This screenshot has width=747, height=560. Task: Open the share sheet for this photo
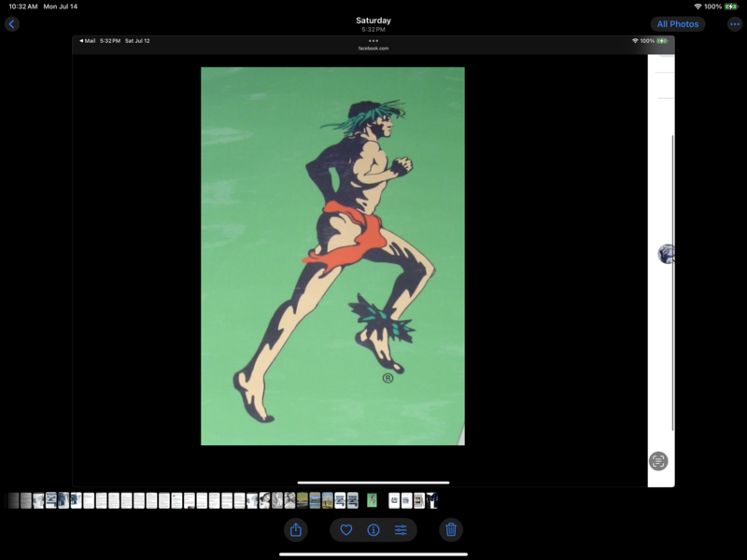[x=296, y=530]
